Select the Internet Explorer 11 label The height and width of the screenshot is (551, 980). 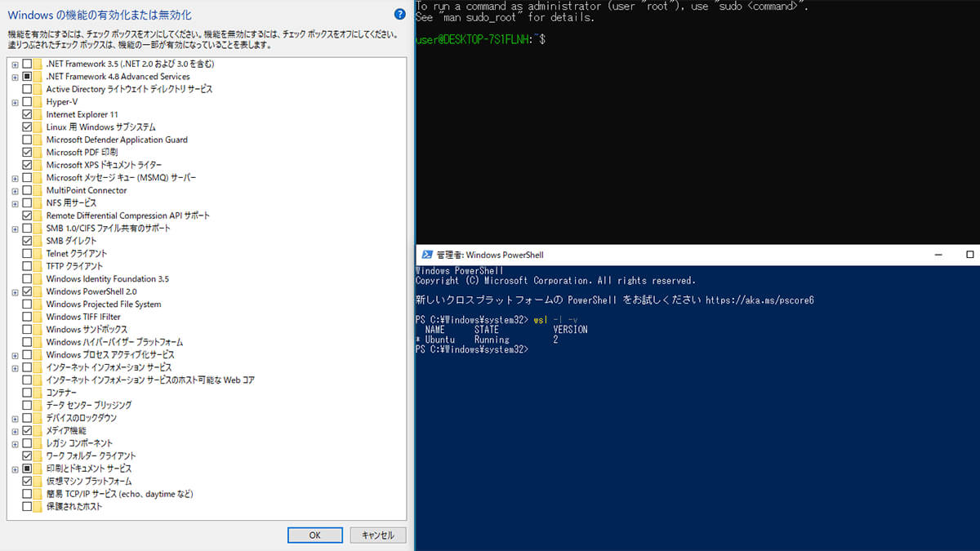(x=82, y=114)
